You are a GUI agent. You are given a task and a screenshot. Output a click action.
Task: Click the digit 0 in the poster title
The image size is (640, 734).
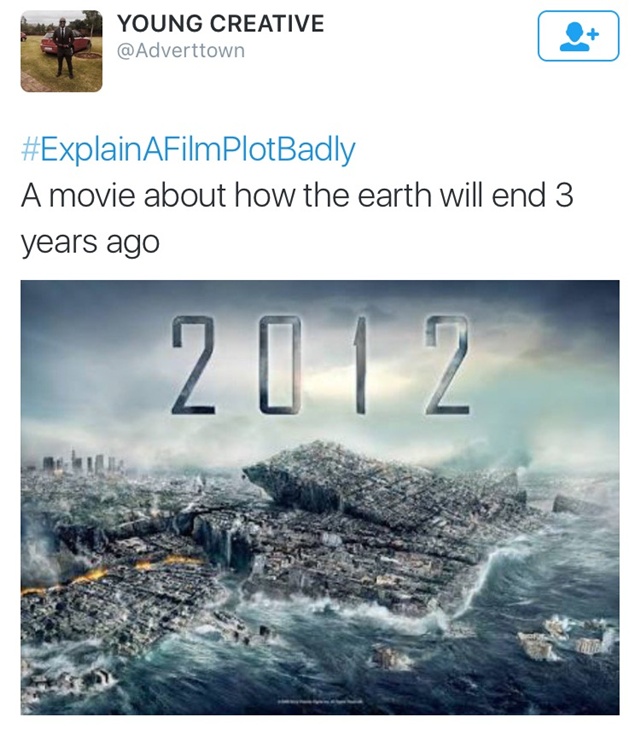(280, 365)
